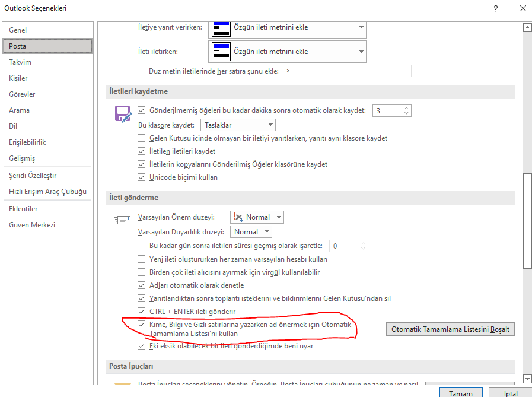Toggle CTRL + ENTER ileti gönderir checkbox
The height and width of the screenshot is (397, 532).
pos(142,312)
